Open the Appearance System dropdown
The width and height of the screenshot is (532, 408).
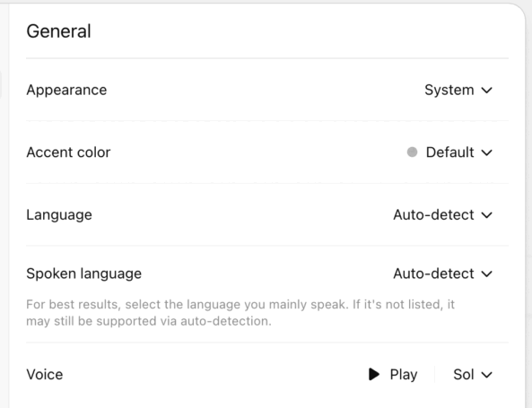[x=458, y=90]
